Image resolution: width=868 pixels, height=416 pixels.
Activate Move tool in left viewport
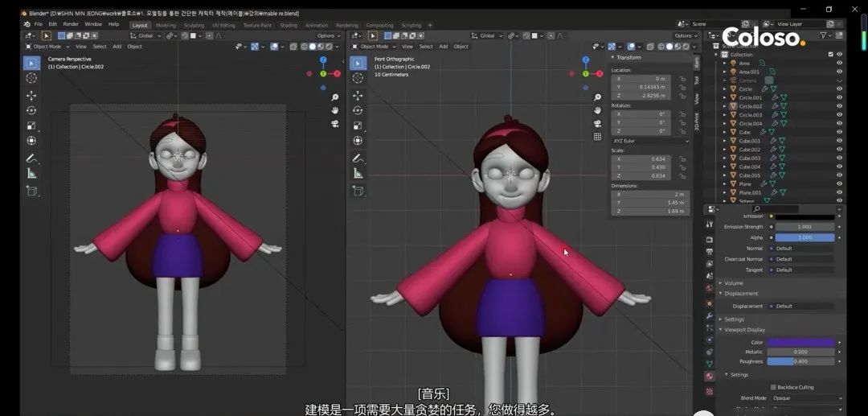point(31,95)
